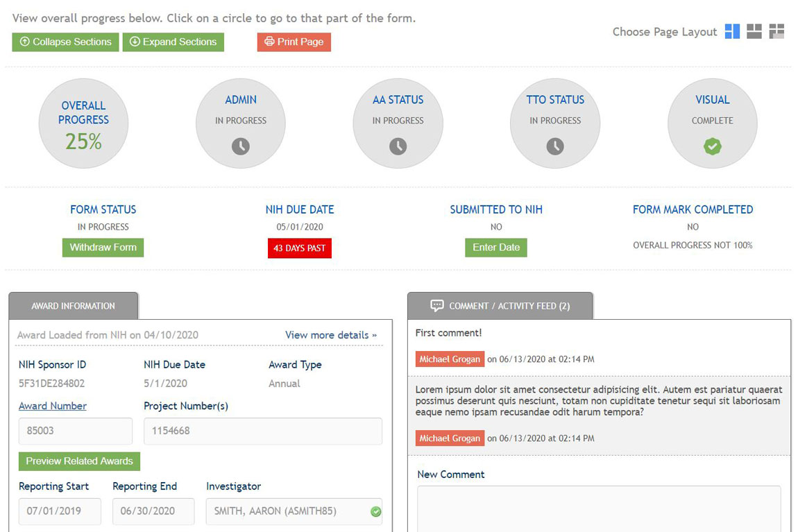Open the Award Information tab
The height and width of the screenshot is (532, 798).
tap(73, 306)
